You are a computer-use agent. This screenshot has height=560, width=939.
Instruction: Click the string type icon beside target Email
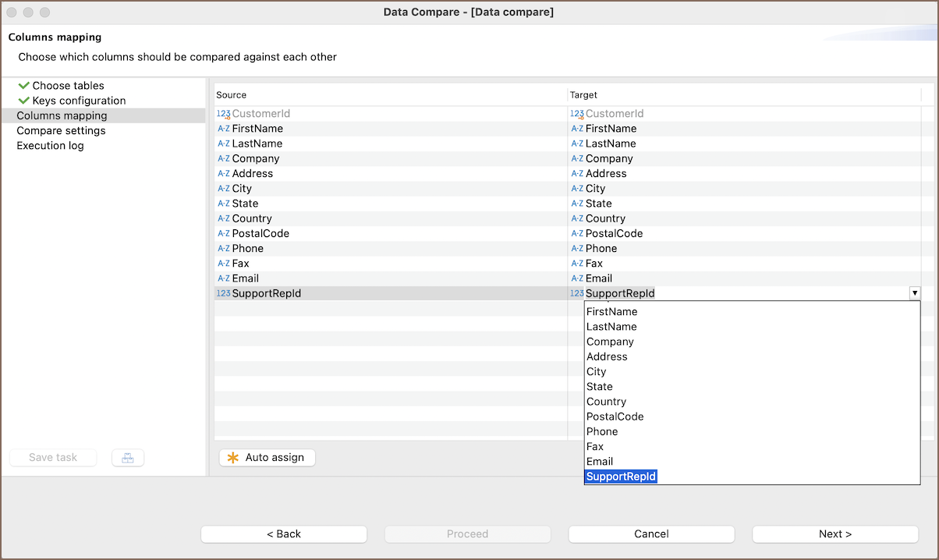pyautogui.click(x=577, y=278)
